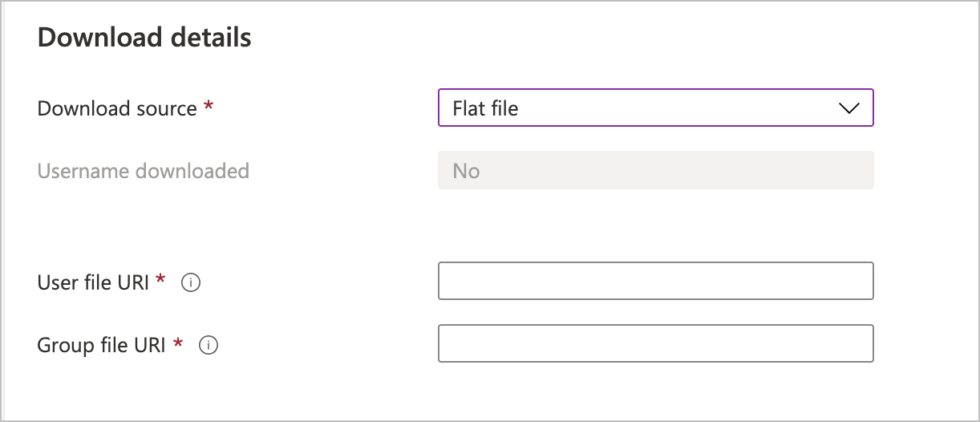Click the "User file URI" label text
Viewport: 980px width, 422px height.
[93, 282]
